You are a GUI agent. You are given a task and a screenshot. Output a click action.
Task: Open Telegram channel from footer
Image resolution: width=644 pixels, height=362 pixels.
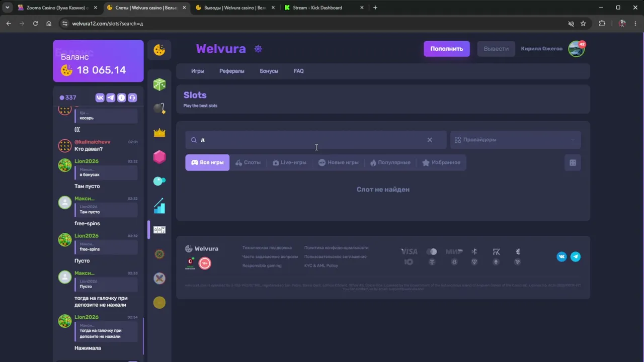coord(576,256)
